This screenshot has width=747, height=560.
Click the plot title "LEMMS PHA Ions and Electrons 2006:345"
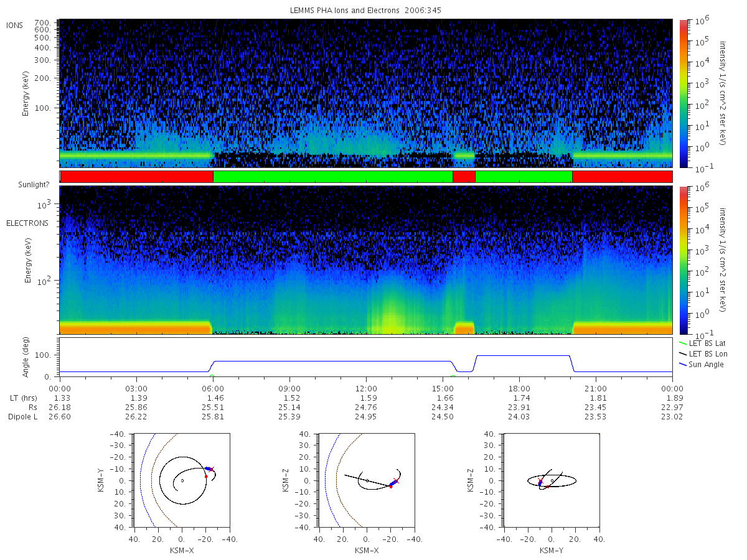pyautogui.click(x=366, y=11)
